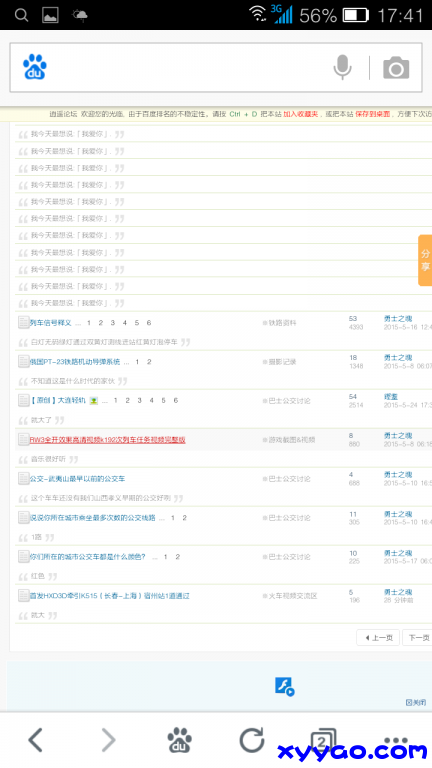Open the last poster profile in 大连轻轨 row
Image resolution: width=432 pixels, height=768 pixels.
tap(391, 397)
